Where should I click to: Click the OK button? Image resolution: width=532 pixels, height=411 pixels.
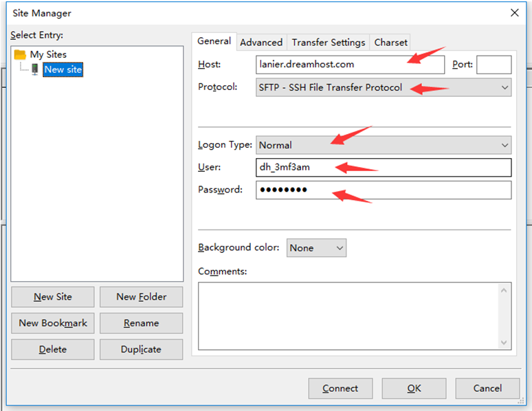[x=414, y=388]
